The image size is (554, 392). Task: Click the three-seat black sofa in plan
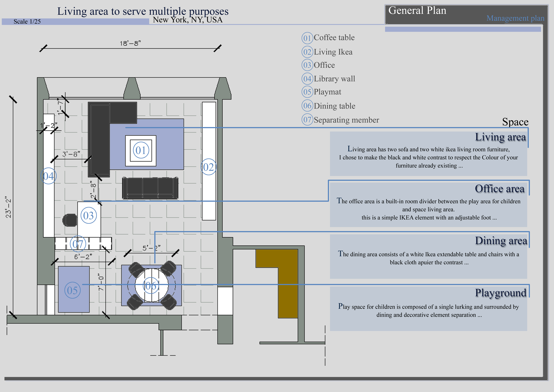150,188
